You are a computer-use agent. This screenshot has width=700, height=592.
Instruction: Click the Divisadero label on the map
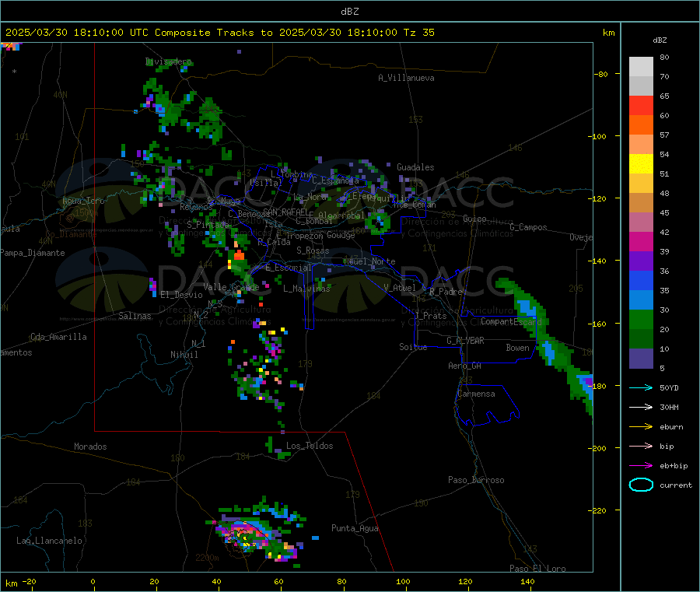click(x=168, y=61)
